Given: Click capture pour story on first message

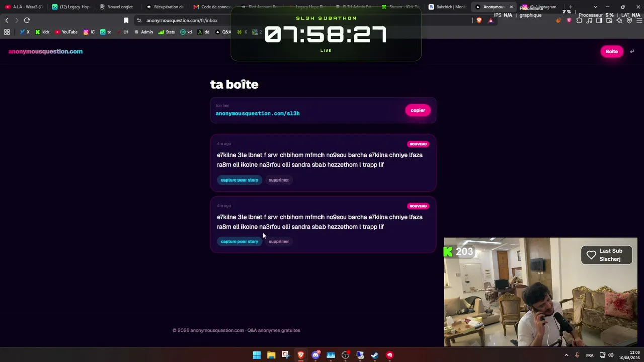Looking at the screenshot, I should pyautogui.click(x=239, y=180).
